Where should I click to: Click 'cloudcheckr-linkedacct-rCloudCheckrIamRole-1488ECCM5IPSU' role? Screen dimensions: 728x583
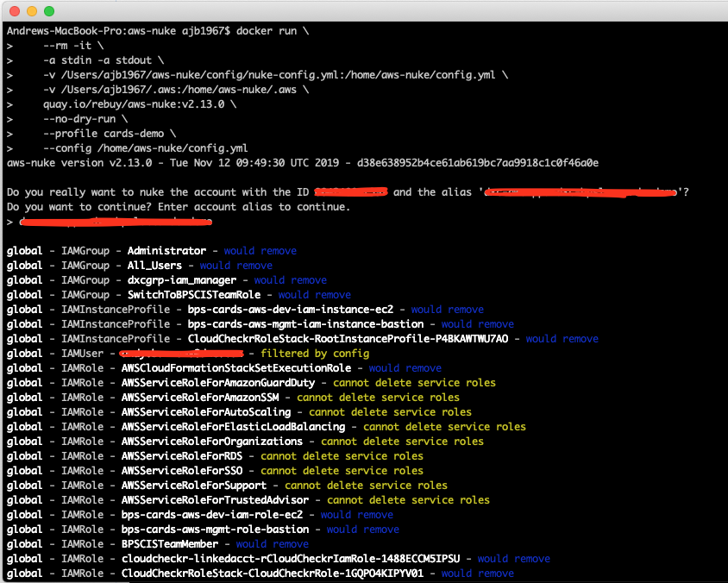(x=291, y=559)
